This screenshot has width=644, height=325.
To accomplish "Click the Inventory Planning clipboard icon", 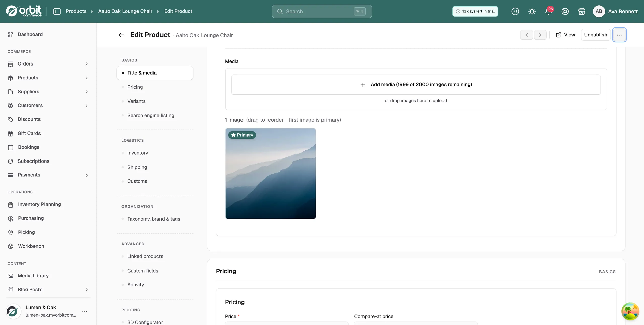I will (10, 205).
